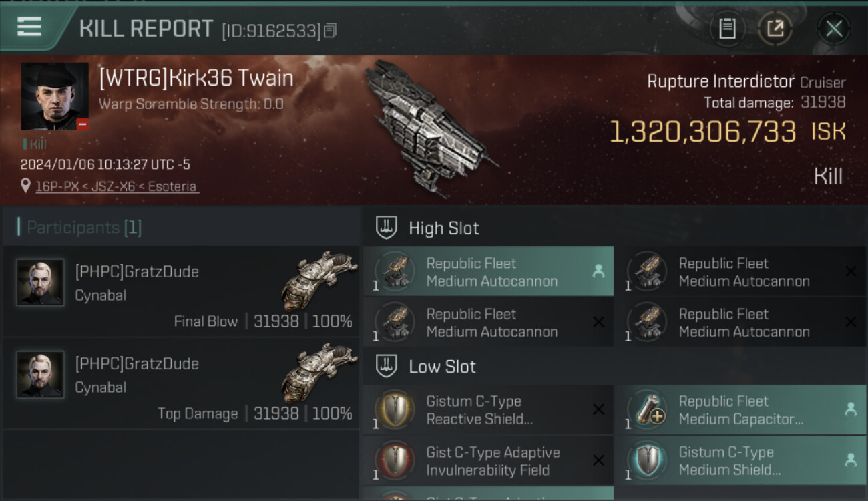Click the clipboard report icon
Viewport: 868px width, 501px height.
(x=727, y=29)
